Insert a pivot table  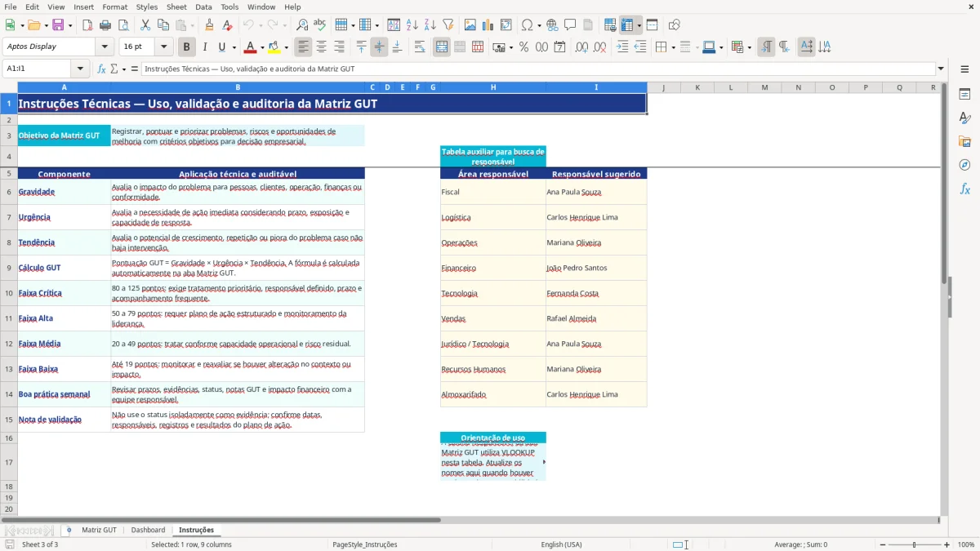point(506,25)
